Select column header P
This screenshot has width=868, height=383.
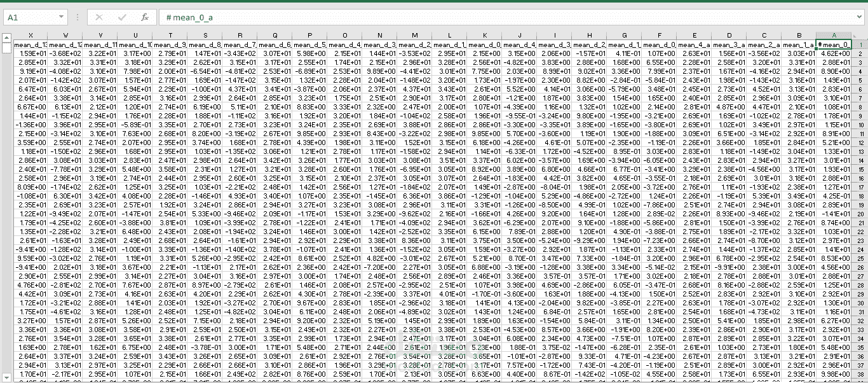coord(309,35)
